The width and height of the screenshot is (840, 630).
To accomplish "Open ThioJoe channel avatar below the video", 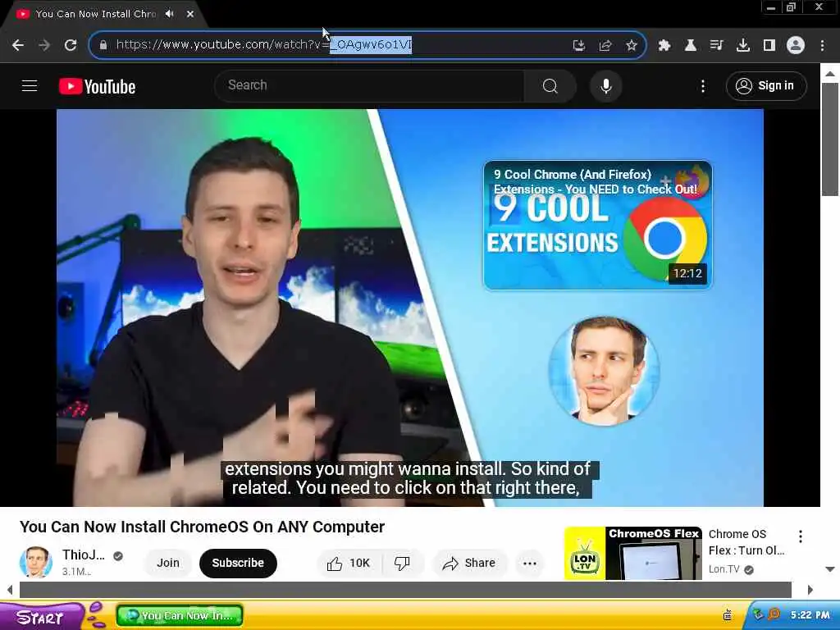I will [x=36, y=563].
